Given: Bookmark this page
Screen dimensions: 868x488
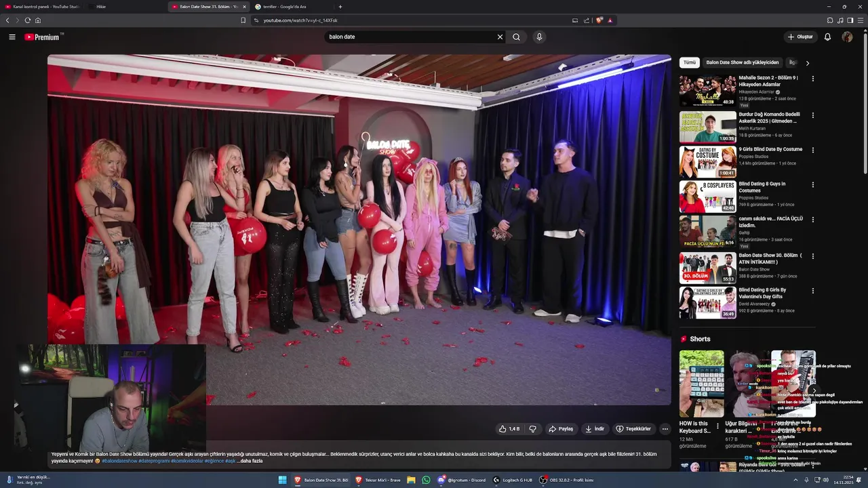Looking at the screenshot, I should click(243, 20).
